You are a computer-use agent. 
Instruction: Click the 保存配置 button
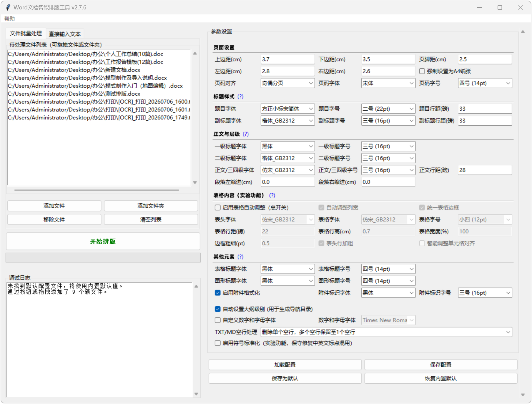(x=441, y=365)
